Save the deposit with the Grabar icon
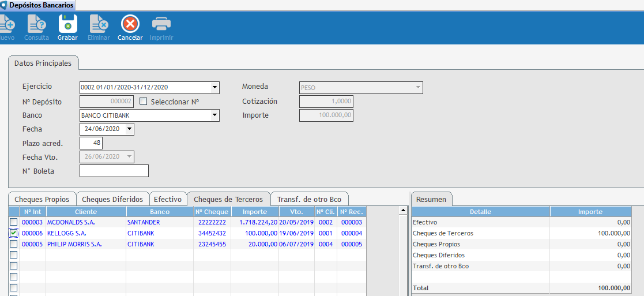This screenshot has height=296, width=644. click(x=67, y=25)
